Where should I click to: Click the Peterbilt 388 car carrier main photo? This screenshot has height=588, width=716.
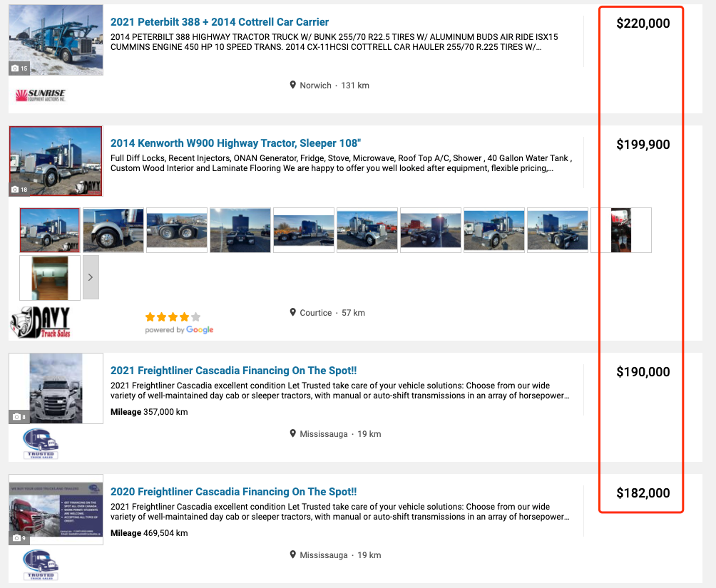56,40
